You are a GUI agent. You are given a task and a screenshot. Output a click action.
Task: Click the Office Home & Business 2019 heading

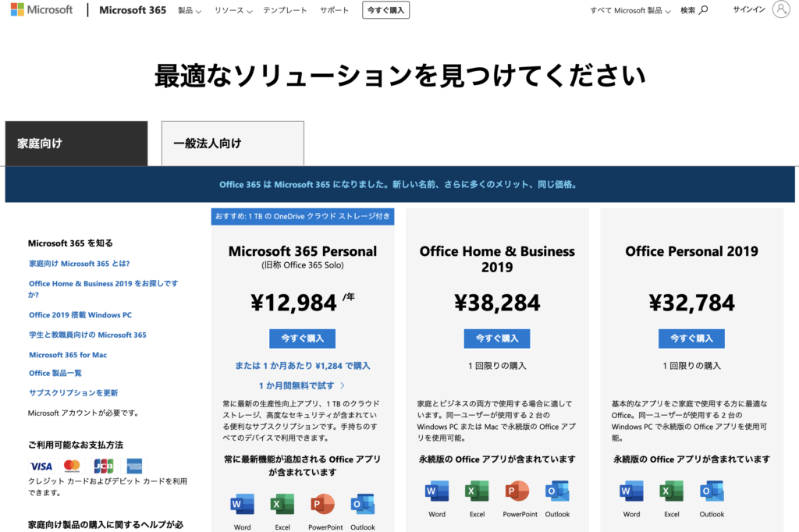(x=497, y=259)
